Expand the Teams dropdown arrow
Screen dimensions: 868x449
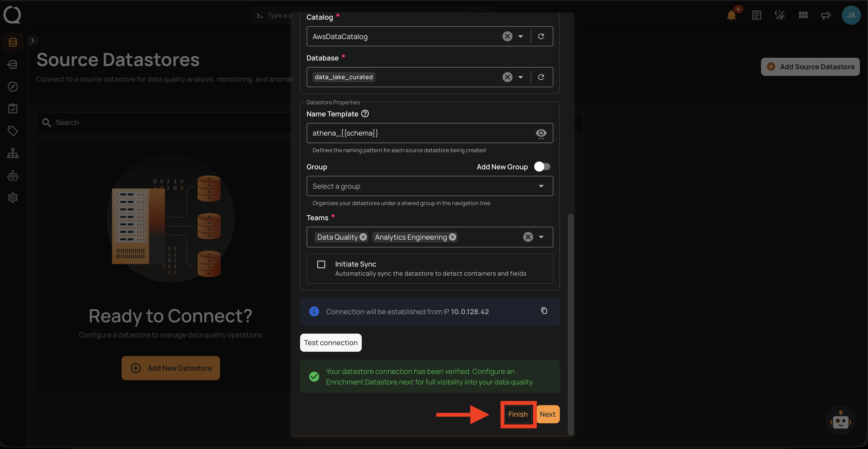pos(541,237)
